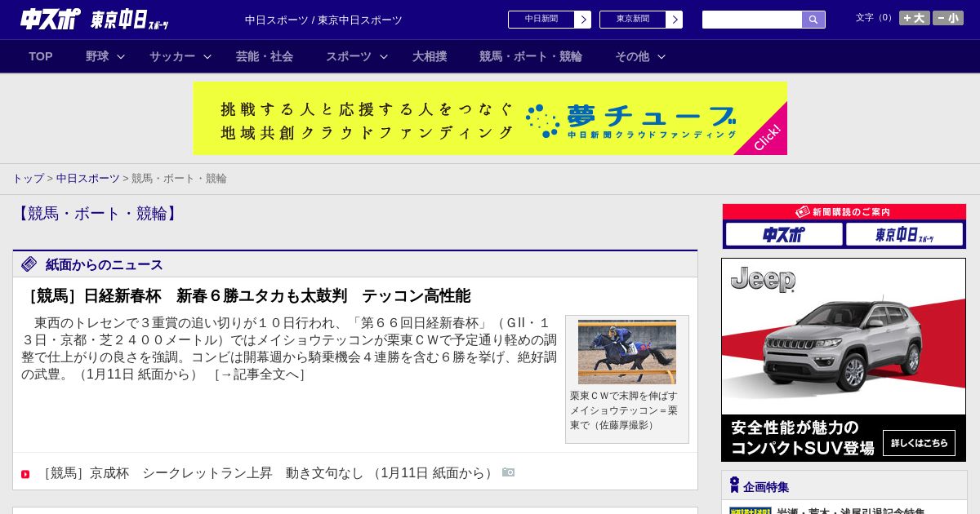980x514 pixels.
Task: Open the 芸能・社会 menu item
Action: click(265, 56)
